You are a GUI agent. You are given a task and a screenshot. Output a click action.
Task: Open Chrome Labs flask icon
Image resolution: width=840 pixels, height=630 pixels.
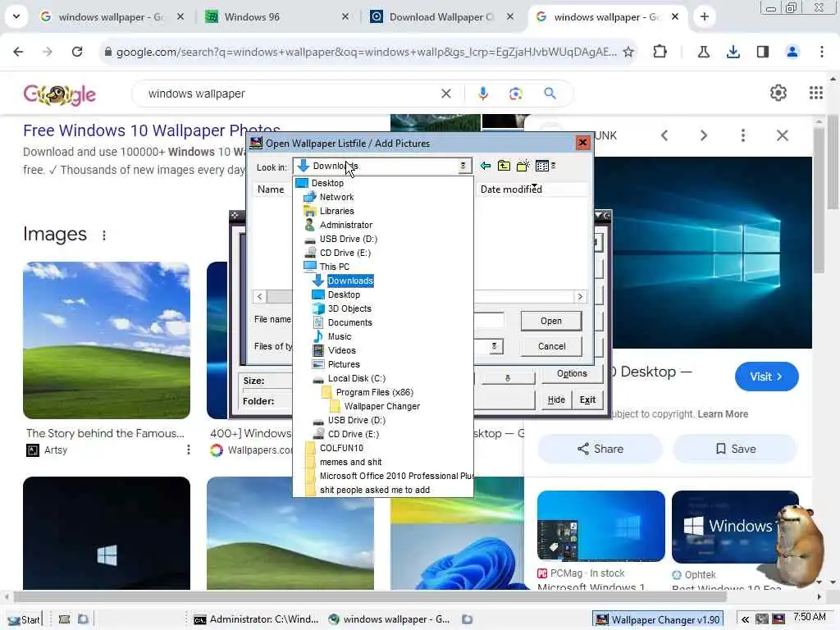coord(703,52)
